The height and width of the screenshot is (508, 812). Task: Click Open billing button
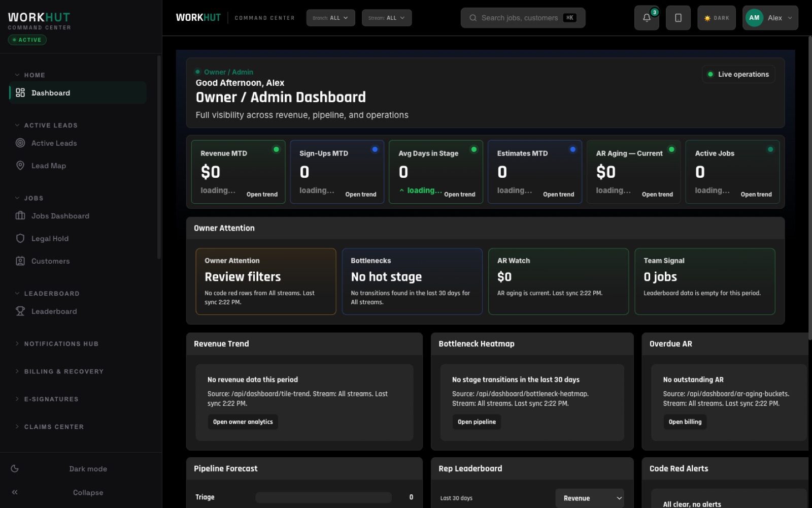(685, 422)
